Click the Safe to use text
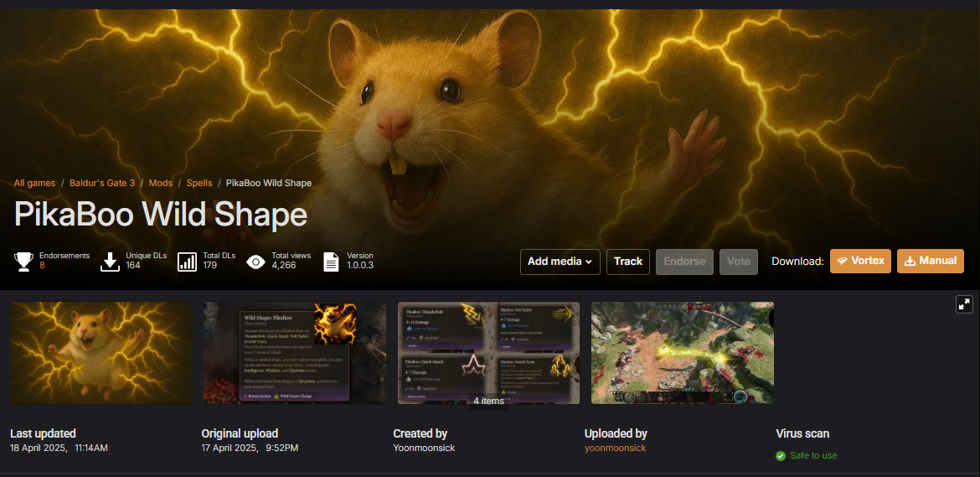This screenshot has width=980, height=477. (813, 456)
